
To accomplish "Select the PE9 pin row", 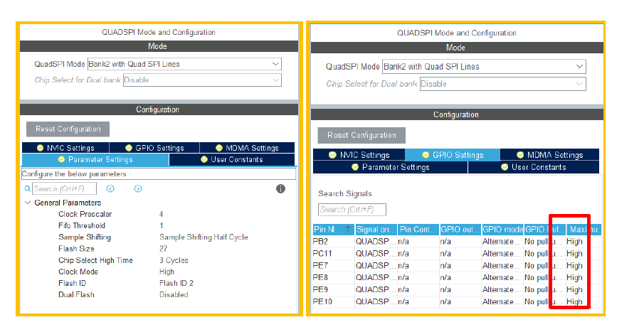I will click(x=457, y=289).
